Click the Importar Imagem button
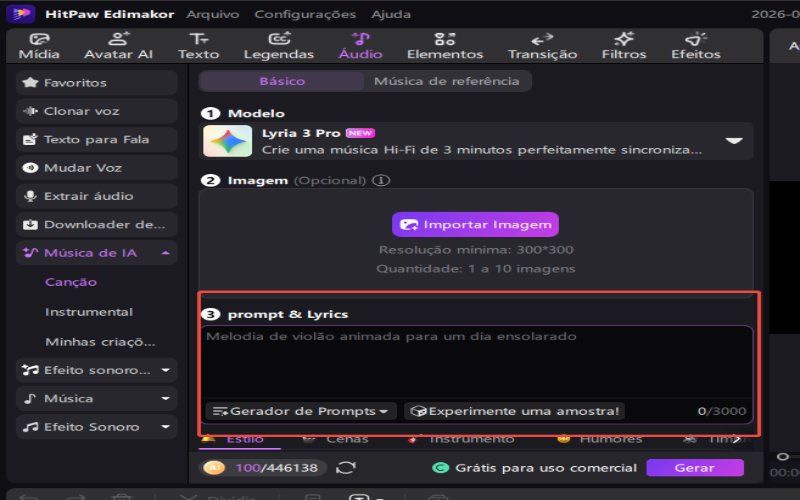The width and height of the screenshot is (800, 500). coord(476,224)
